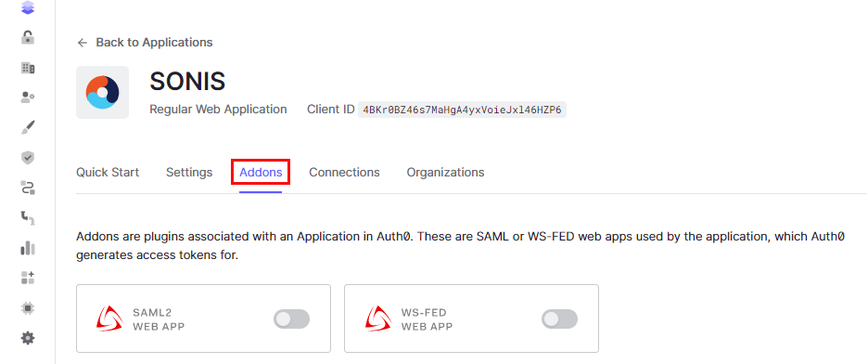Go Back to Applications link
This screenshot has height=364, width=868.
click(x=154, y=43)
